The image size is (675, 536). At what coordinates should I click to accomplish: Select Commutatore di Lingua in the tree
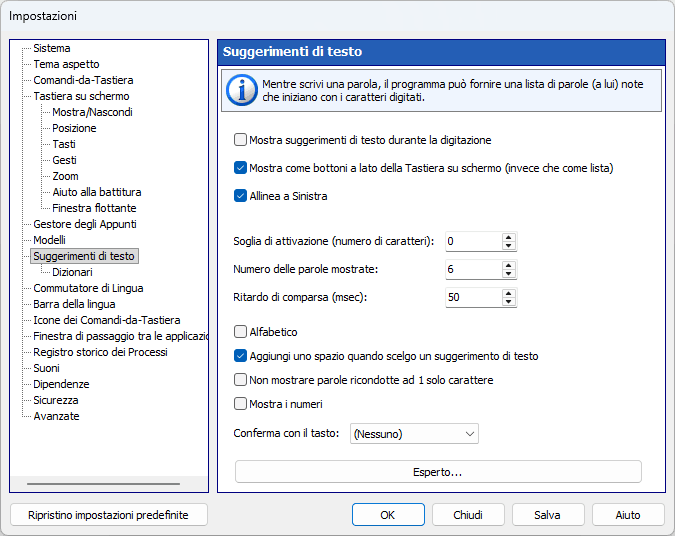pos(88,288)
